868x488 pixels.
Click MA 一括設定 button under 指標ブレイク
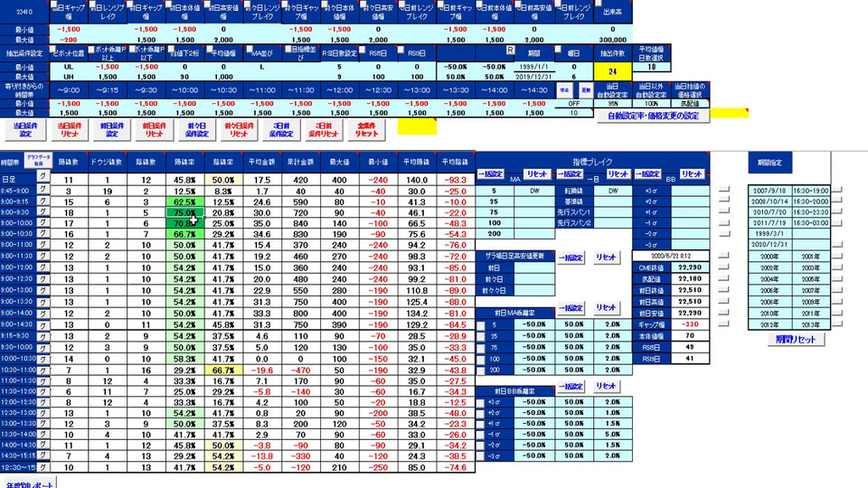click(490, 174)
